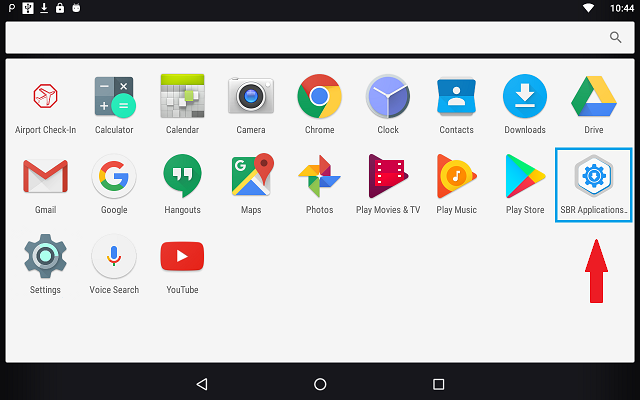Open the Settings app

pyautogui.click(x=45, y=257)
